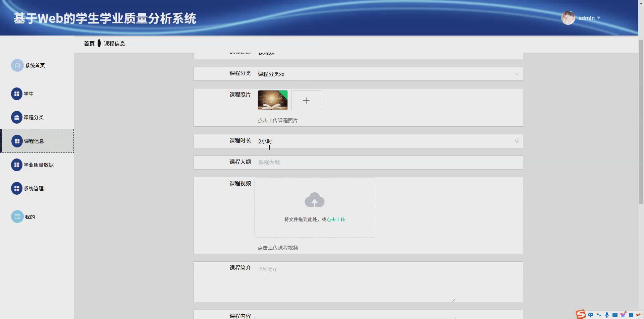Navigate to 首页 in the breadcrumb

click(89, 43)
